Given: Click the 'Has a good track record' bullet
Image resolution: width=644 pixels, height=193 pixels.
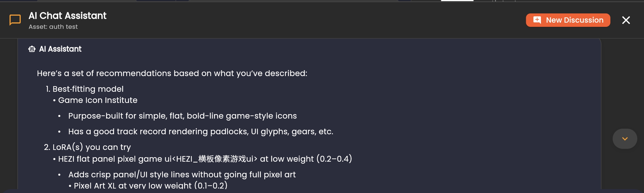Looking at the screenshot, I should [200, 131].
